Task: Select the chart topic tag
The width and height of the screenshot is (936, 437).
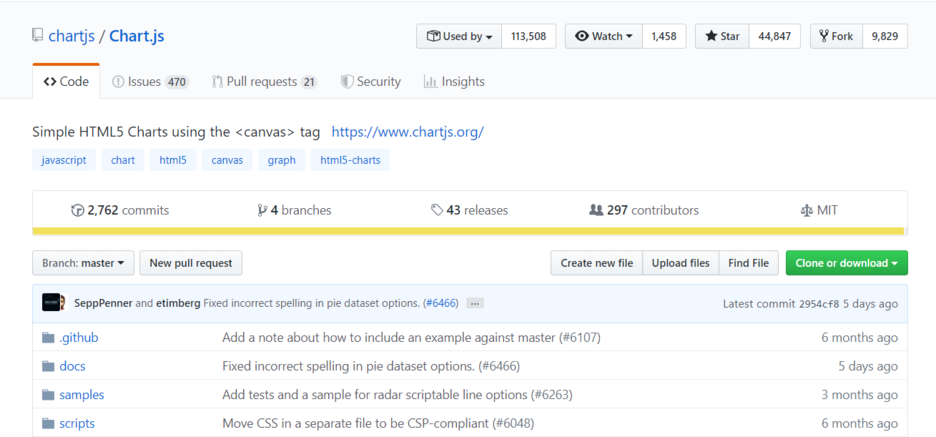Action: point(123,160)
